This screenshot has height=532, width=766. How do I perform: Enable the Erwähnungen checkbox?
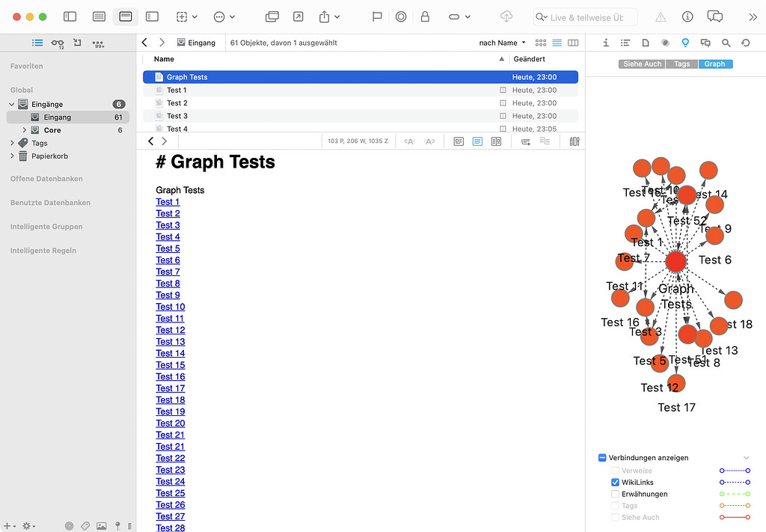[615, 494]
